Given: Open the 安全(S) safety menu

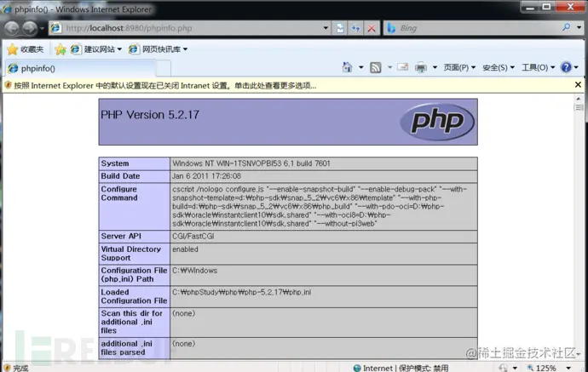Looking at the screenshot, I should (499, 67).
